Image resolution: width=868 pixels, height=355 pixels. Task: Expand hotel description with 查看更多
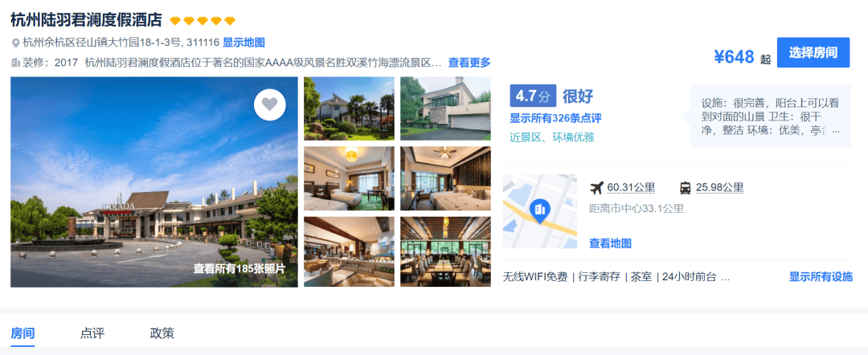pyautogui.click(x=469, y=63)
